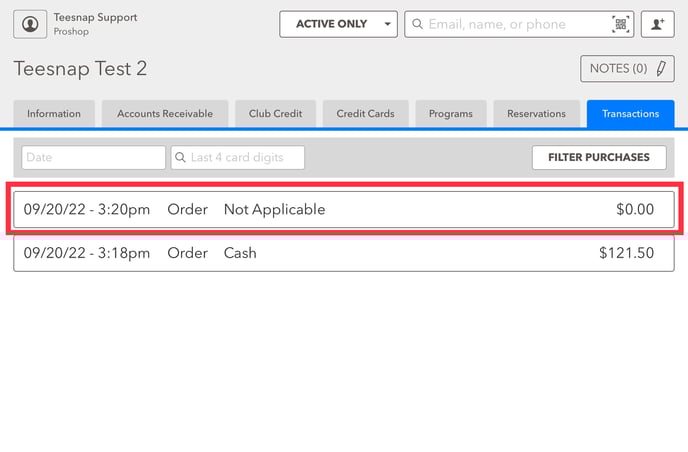The height and width of the screenshot is (452, 688).
Task: Open the Programs tab
Action: (x=450, y=114)
